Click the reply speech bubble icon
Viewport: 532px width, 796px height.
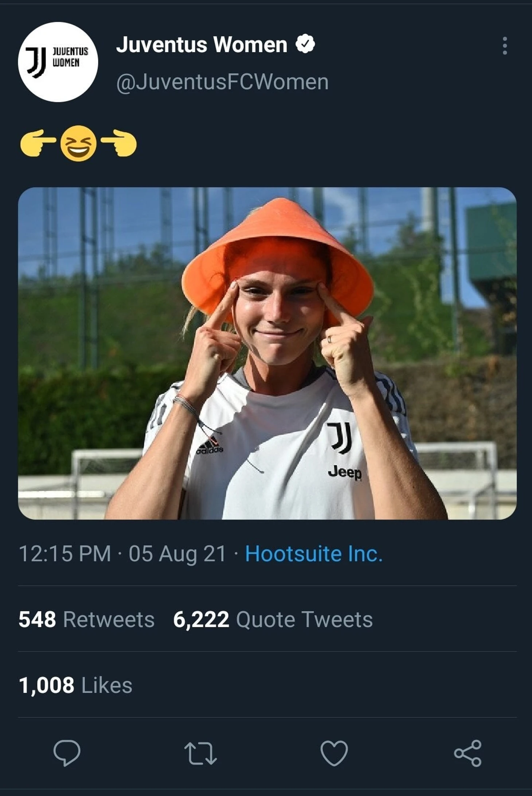coord(67,753)
